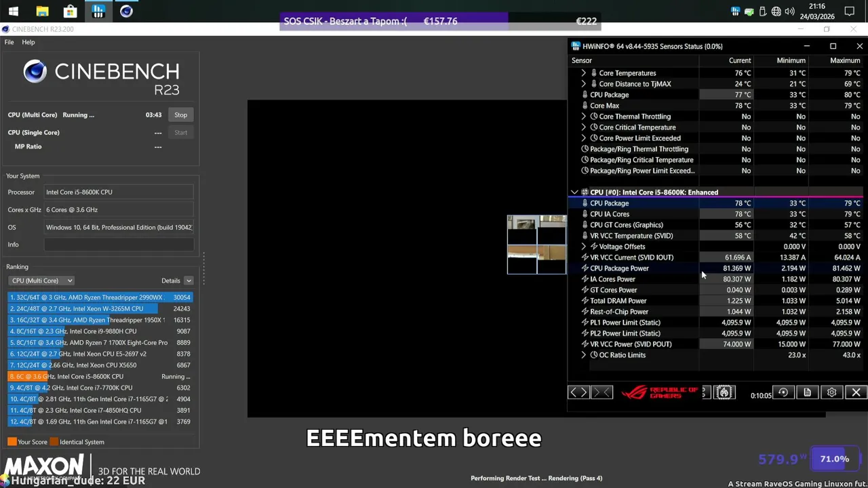Click the fire chip icon in HWiNFO
Viewport: 868px width, 488px height.
(724, 392)
